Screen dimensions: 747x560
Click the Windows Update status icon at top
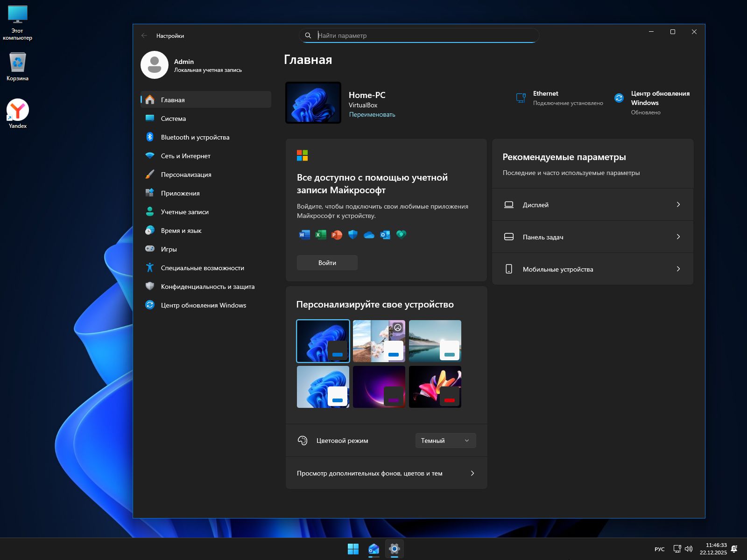click(x=619, y=98)
